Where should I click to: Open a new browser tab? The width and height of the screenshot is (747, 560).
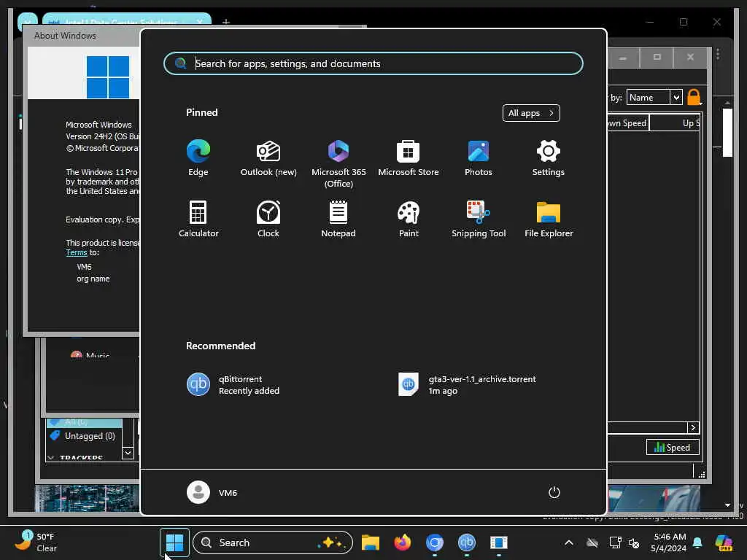[x=226, y=22]
